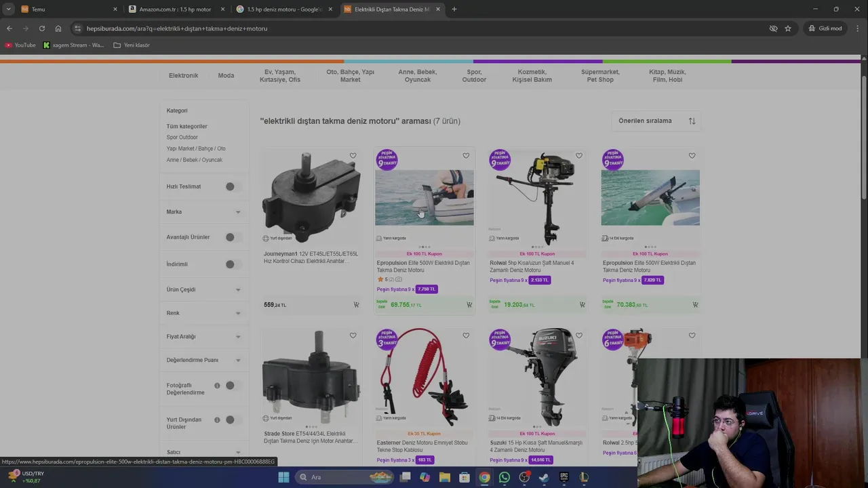This screenshot has width=868, height=488.
Task: Expand Ürün Çeşidi filter section
Action: [203, 289]
